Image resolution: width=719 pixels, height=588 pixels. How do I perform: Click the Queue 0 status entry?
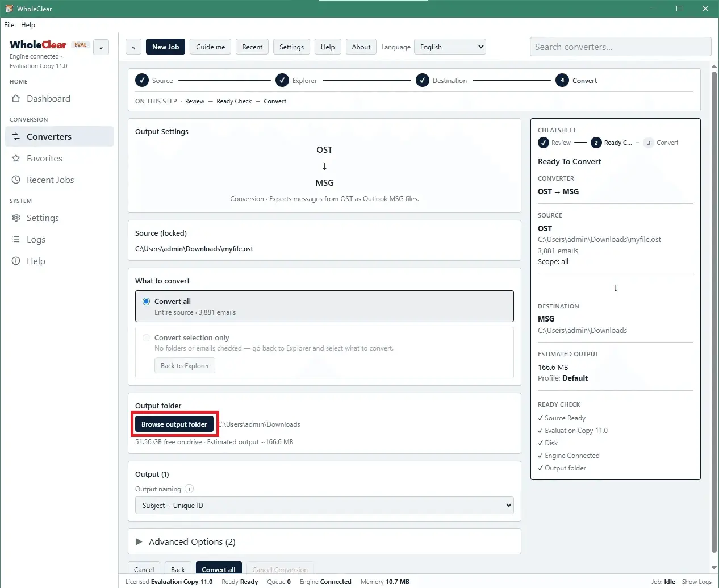pyautogui.click(x=279, y=582)
